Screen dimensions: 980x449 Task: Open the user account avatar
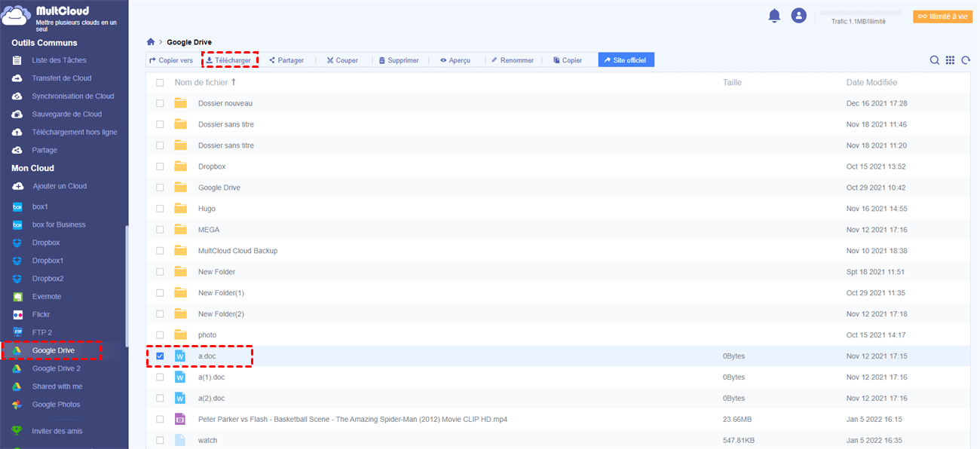pyautogui.click(x=799, y=16)
